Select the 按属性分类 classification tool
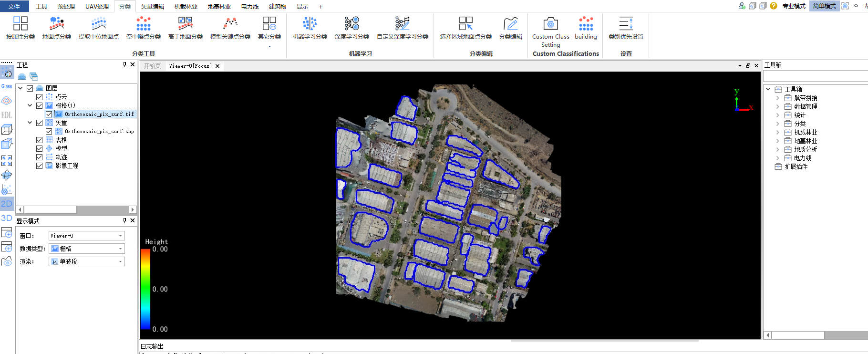This screenshot has height=354, width=868. point(21,28)
